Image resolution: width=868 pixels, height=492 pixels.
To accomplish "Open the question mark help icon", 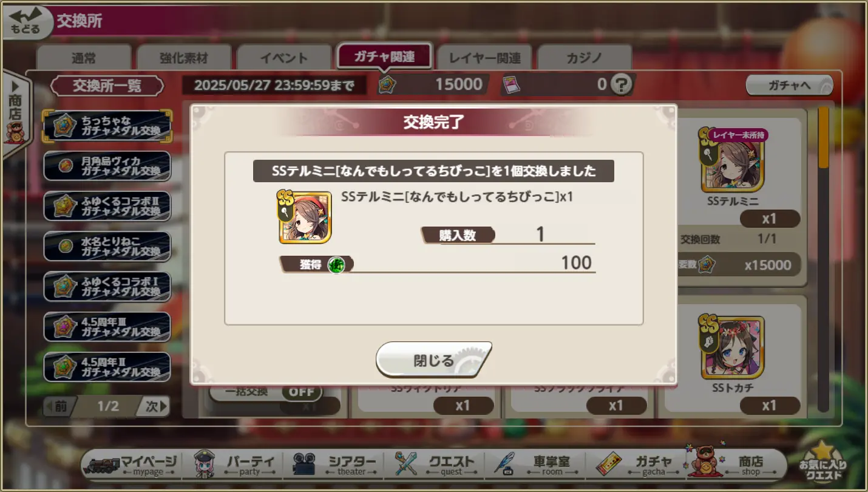I will [621, 84].
